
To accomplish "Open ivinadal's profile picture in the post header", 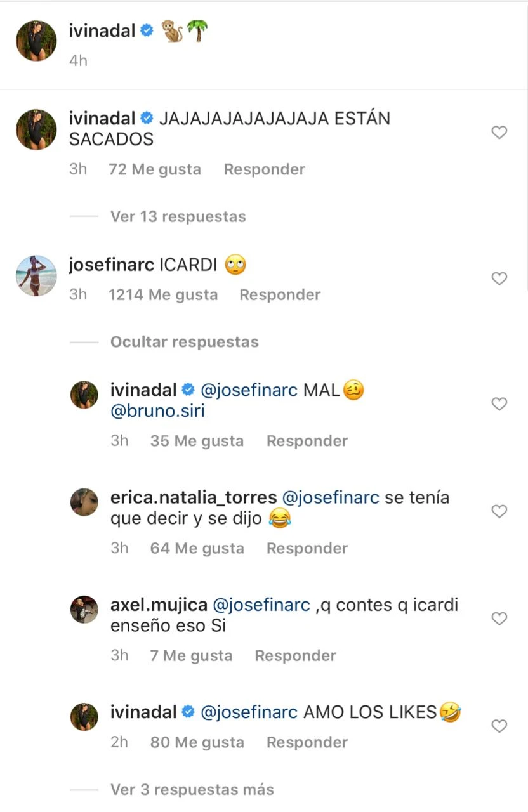I will (36, 41).
